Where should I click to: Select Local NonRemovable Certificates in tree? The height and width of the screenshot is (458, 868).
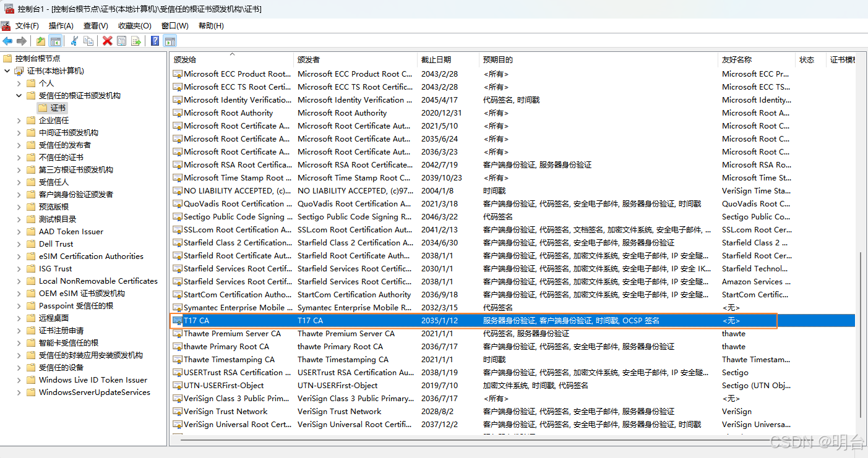pyautogui.click(x=98, y=281)
